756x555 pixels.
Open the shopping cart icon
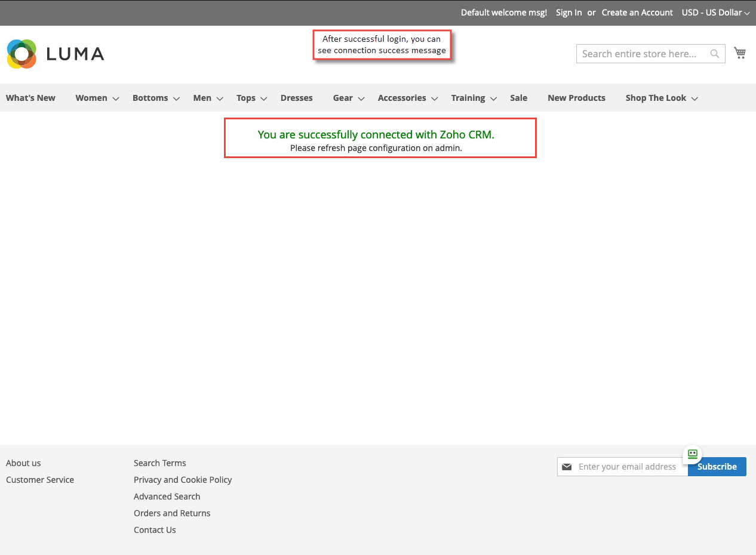[740, 53]
